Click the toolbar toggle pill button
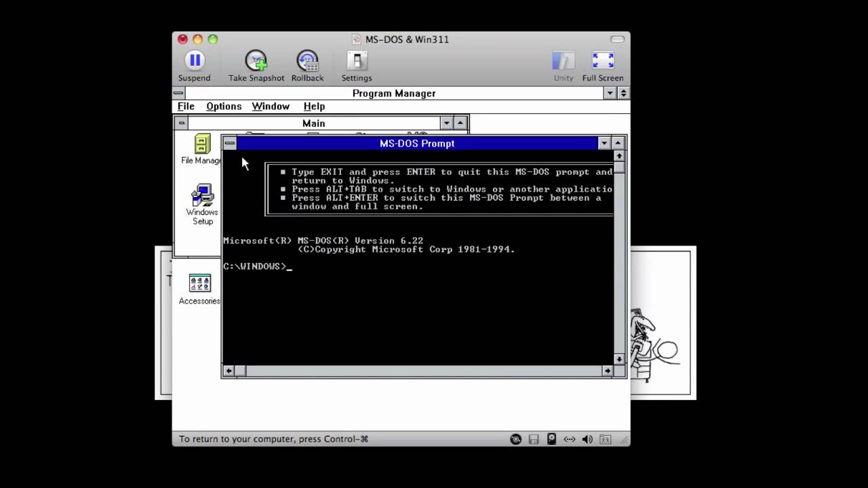This screenshot has width=868, height=488. [x=617, y=39]
